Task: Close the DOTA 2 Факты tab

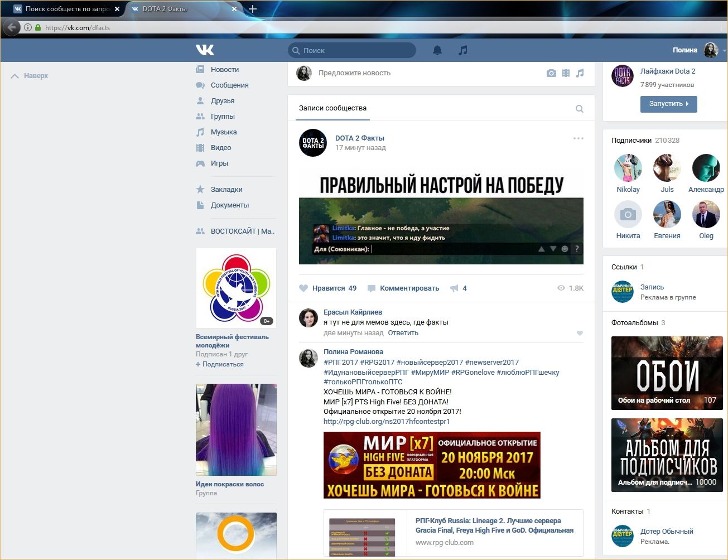Action: pos(234,9)
